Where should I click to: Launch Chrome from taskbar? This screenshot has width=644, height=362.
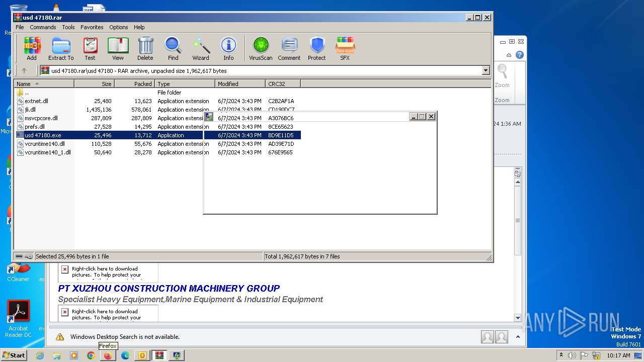(91, 355)
